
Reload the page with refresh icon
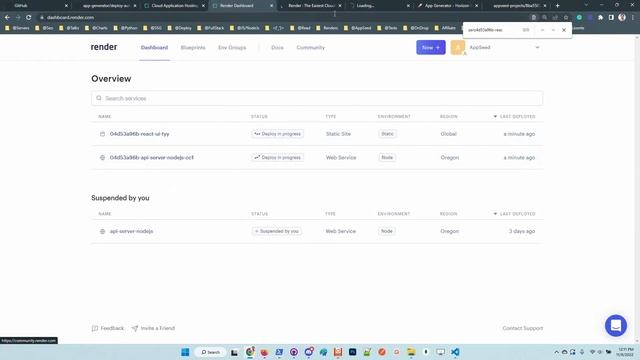[29, 18]
